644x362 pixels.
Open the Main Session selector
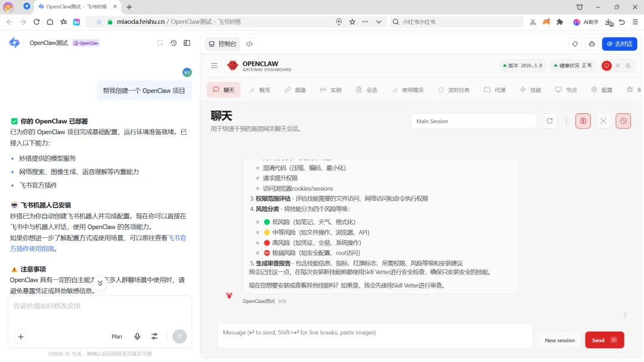pos(473,121)
